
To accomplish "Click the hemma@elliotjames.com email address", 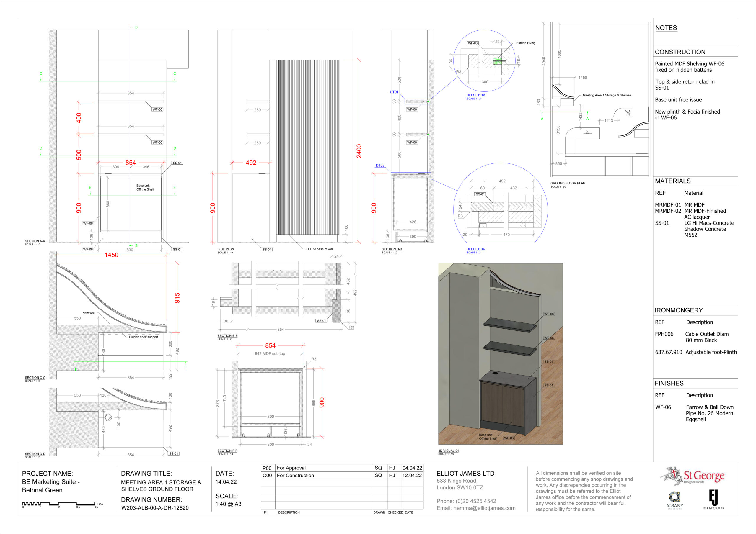I will pyautogui.click(x=484, y=508).
